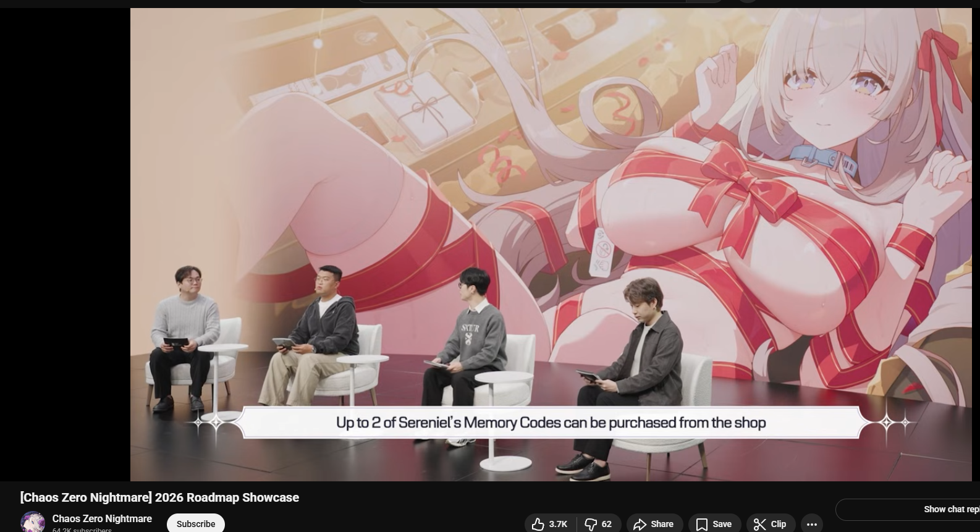
Task: Show the chat replay panel
Action: 908,510
